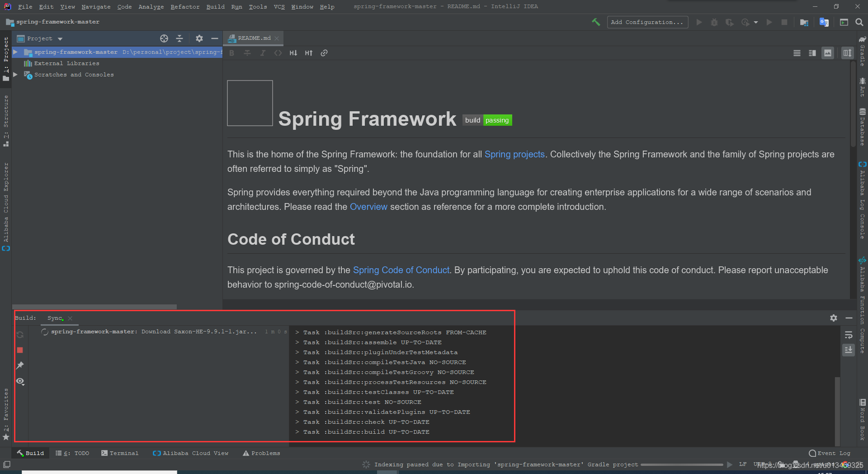Open the Problems tool window
The image size is (868, 474).
(261, 453)
